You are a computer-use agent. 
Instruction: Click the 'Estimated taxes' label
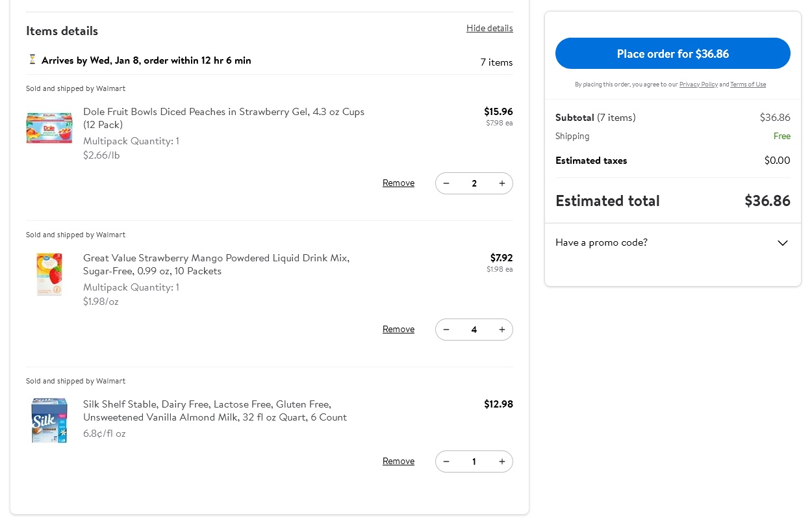pos(591,161)
